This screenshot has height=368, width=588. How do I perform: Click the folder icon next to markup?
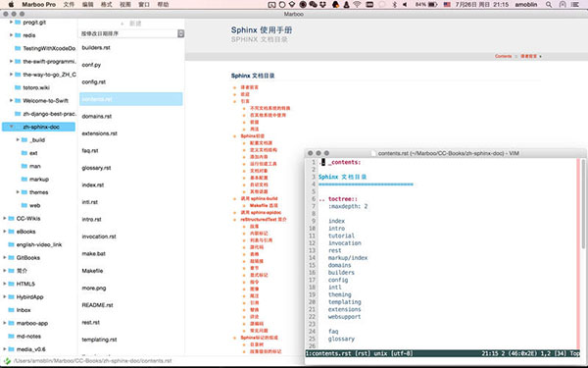tap(24, 180)
